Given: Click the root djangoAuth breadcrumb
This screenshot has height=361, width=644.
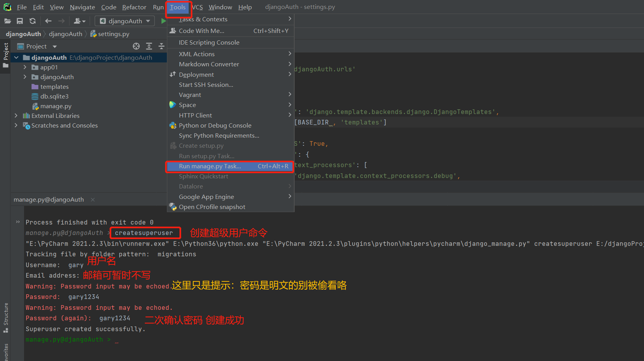Looking at the screenshot, I should 23,34.
